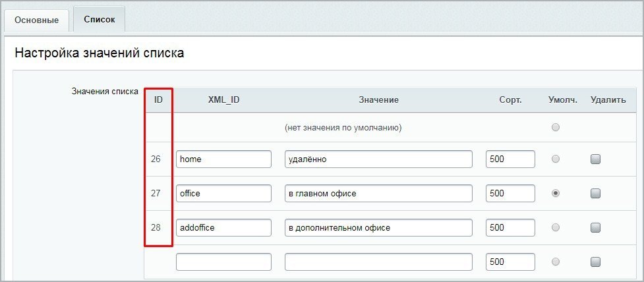Screen dimensions: 644x282
Task: Click value field в дополнительном офисе
Action: tap(378, 227)
